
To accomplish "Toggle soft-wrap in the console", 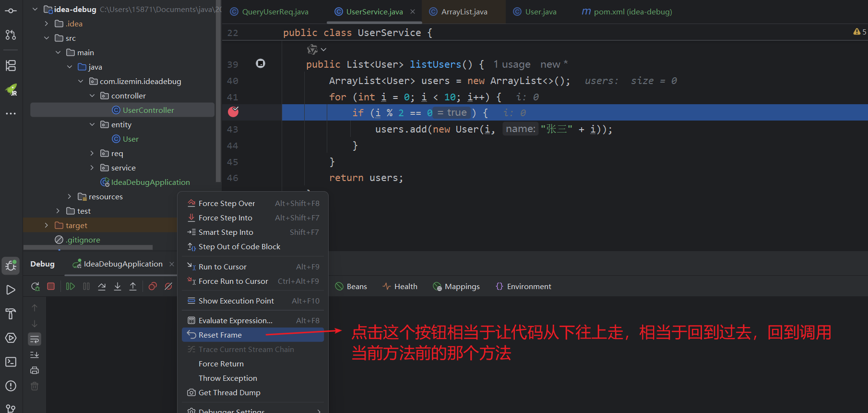I will coord(35,339).
